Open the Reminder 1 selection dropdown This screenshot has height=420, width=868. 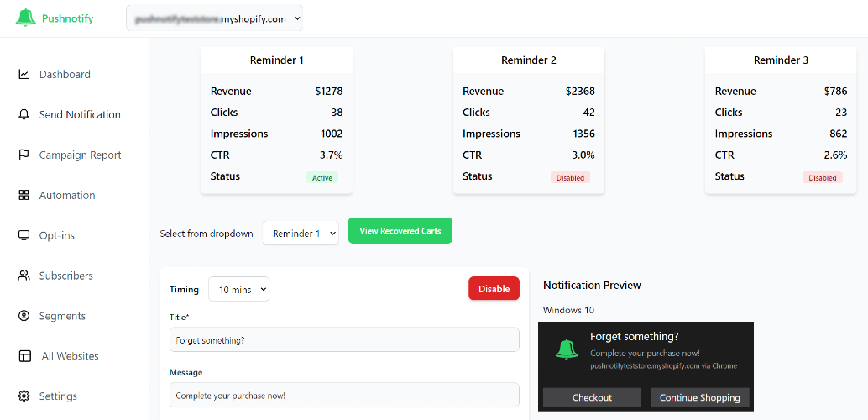pos(301,234)
